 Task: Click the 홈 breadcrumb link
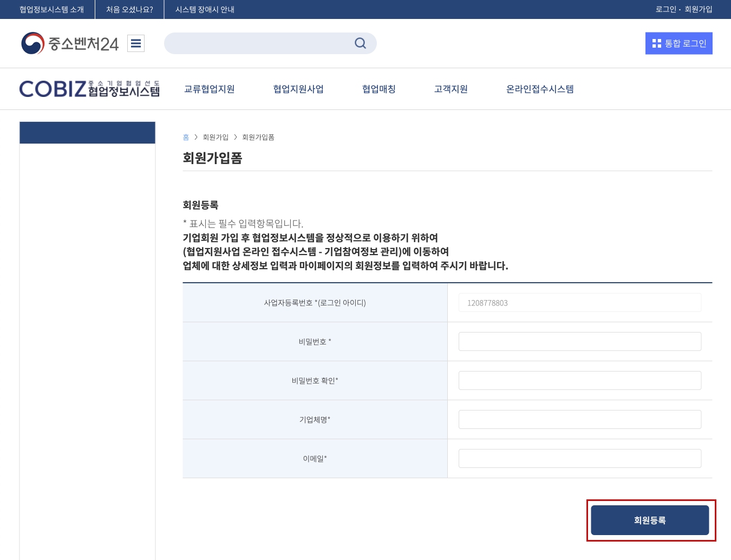click(186, 138)
